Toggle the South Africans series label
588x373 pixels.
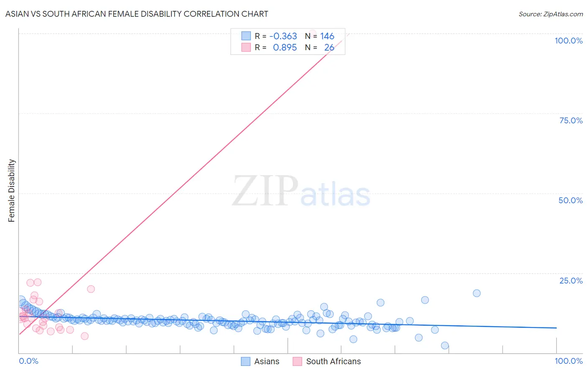[333, 361]
